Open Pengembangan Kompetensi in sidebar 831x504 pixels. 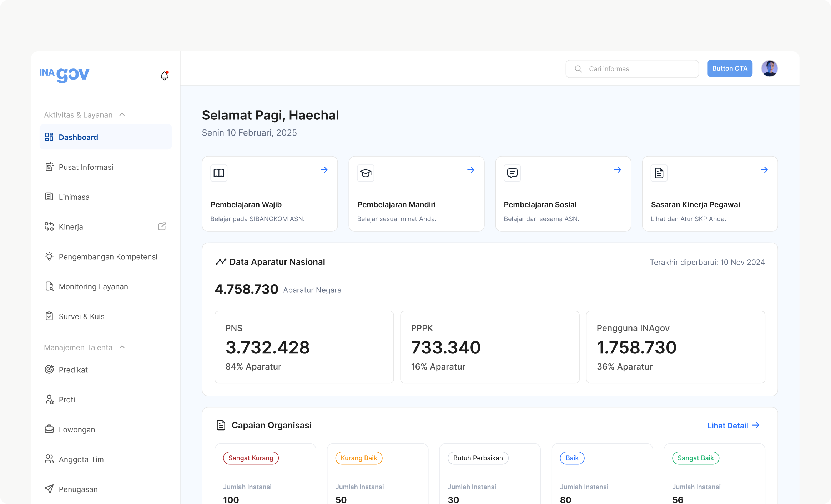pyautogui.click(x=108, y=256)
